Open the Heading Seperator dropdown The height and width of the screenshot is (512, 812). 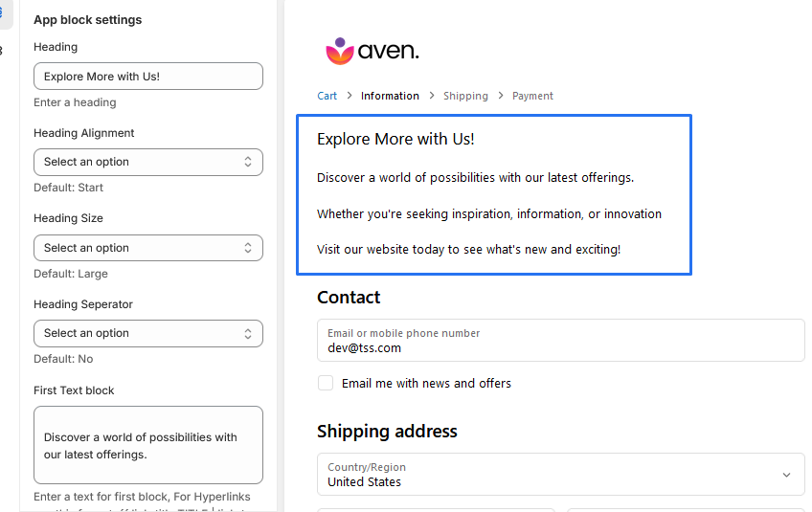[x=148, y=333]
